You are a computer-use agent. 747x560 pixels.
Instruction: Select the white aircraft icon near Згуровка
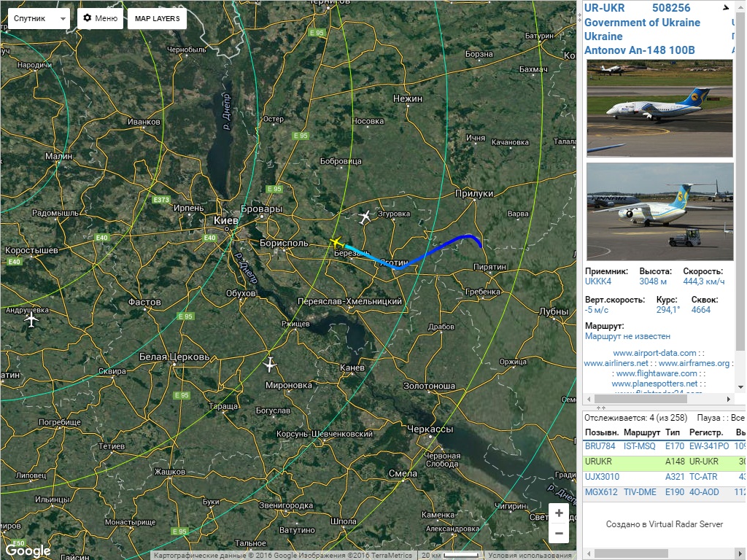point(365,217)
